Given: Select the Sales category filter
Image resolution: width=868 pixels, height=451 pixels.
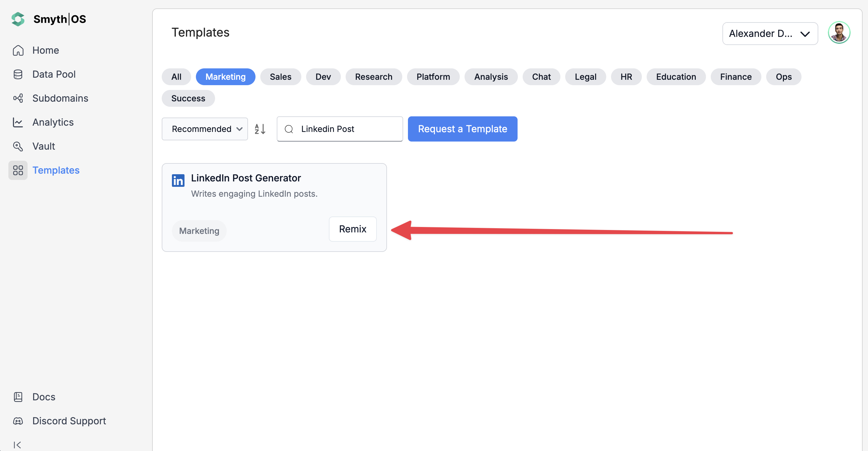Looking at the screenshot, I should (280, 77).
